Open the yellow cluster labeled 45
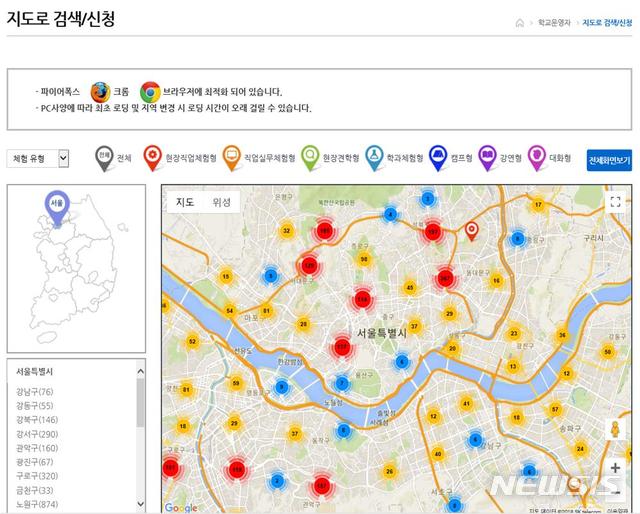This screenshot has width=640, height=514. pos(410,287)
